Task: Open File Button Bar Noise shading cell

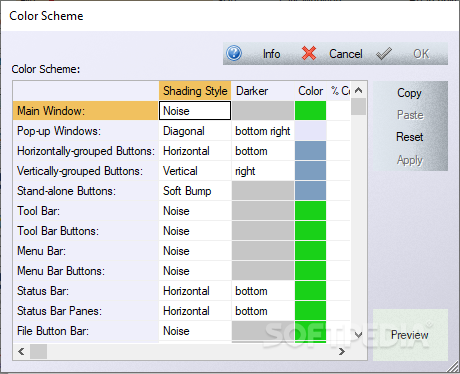Action: pos(195,331)
